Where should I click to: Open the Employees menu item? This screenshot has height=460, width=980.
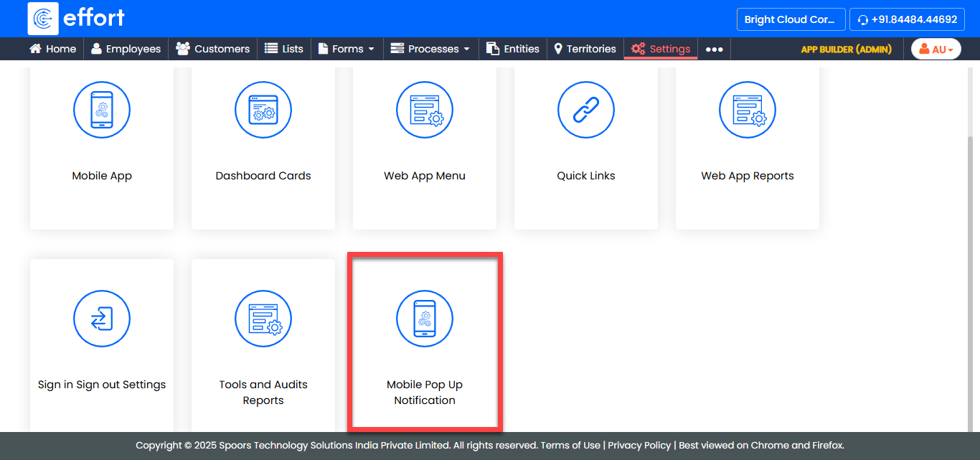pyautogui.click(x=126, y=49)
